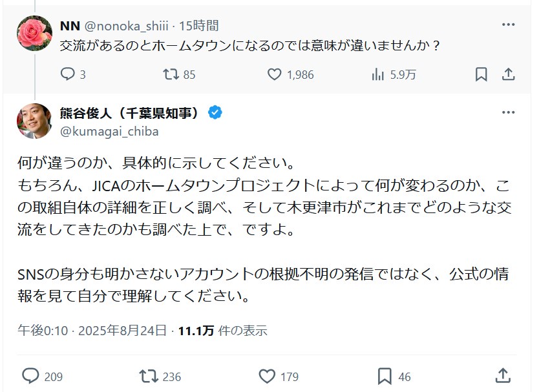Repost 熊谷俊人's tweet with 236 reposts
Screen dimensions: 550x392
(x=149, y=376)
